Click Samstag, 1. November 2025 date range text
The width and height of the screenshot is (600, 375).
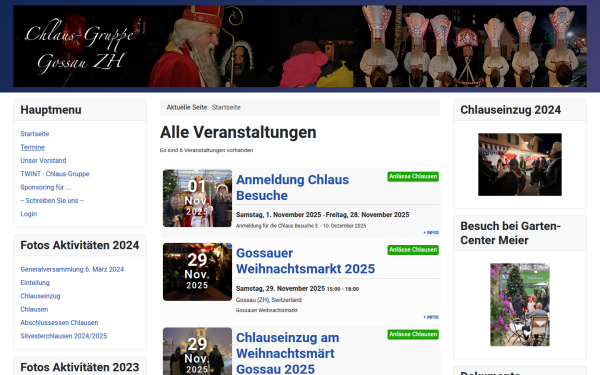tap(323, 215)
